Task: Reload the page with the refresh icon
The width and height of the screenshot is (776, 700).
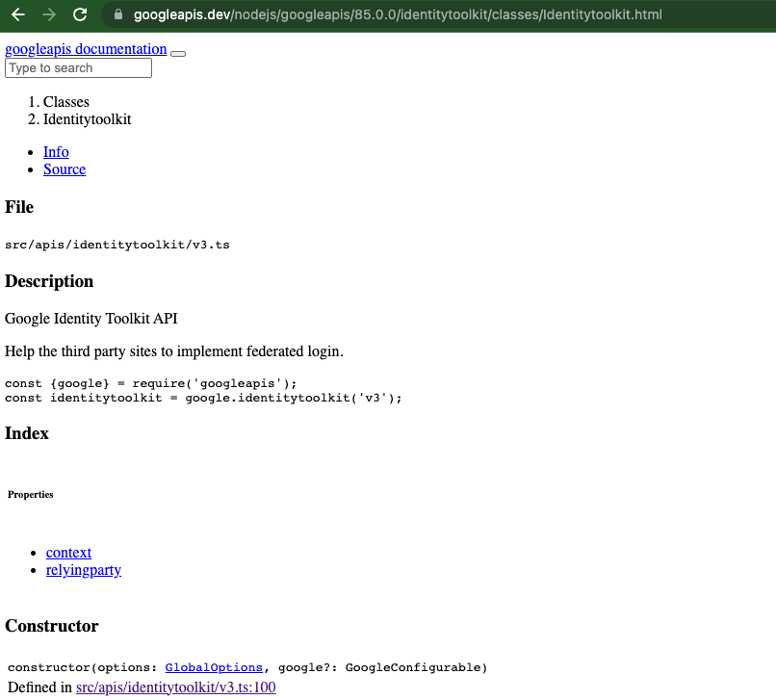Action: (x=80, y=14)
